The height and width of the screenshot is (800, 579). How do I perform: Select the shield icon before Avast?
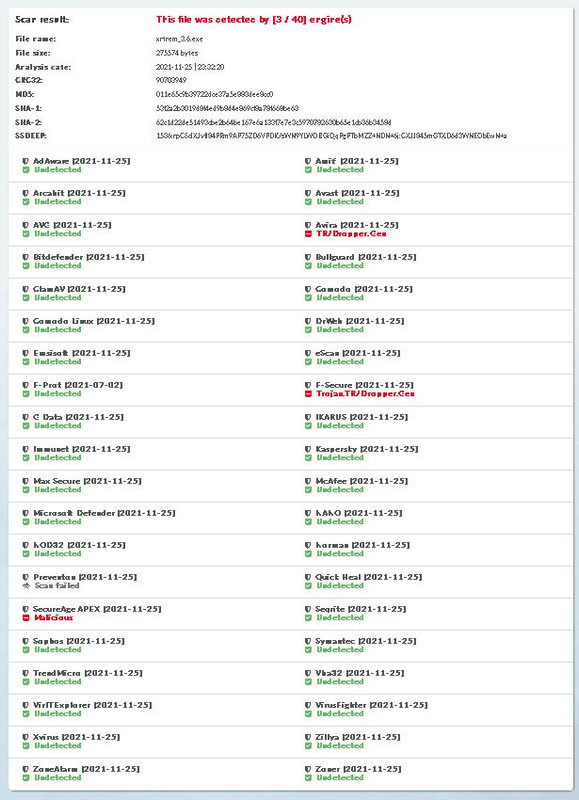pos(308,193)
